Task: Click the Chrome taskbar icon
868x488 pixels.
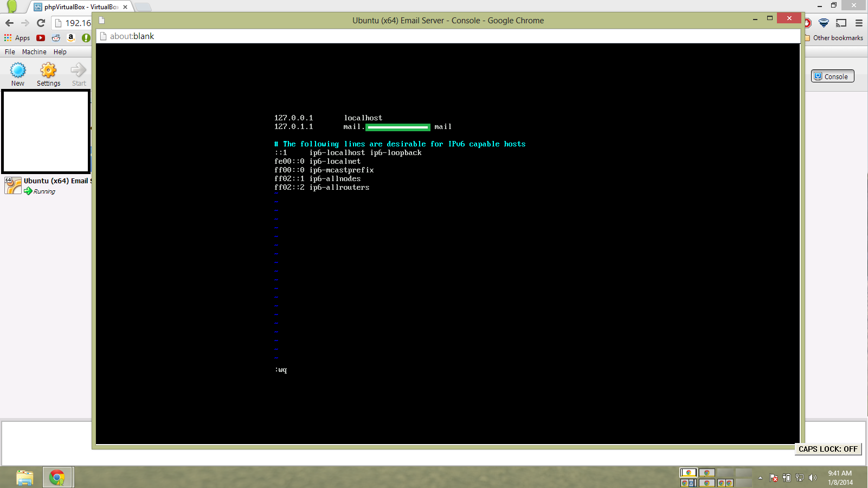Action: click(x=57, y=478)
